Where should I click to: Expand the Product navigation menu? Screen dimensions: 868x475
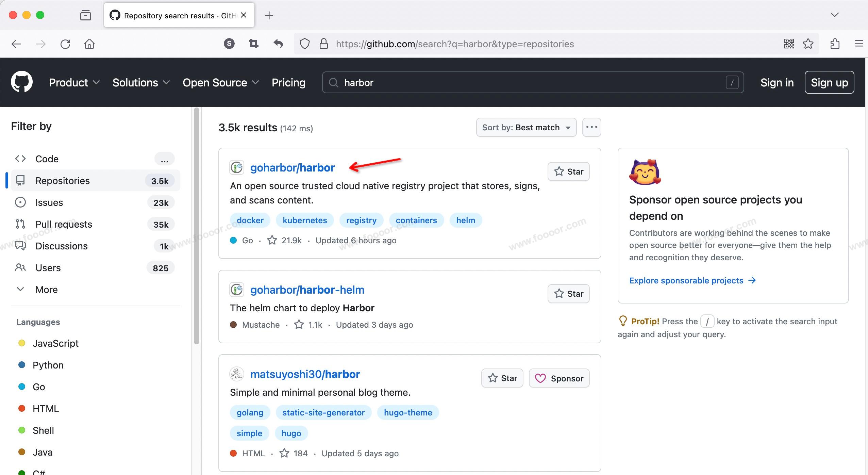click(x=74, y=82)
